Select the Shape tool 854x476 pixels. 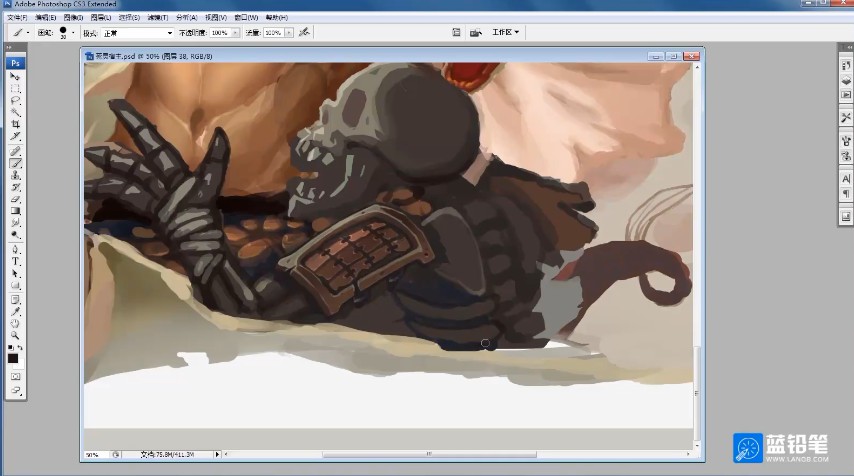pos(15,285)
